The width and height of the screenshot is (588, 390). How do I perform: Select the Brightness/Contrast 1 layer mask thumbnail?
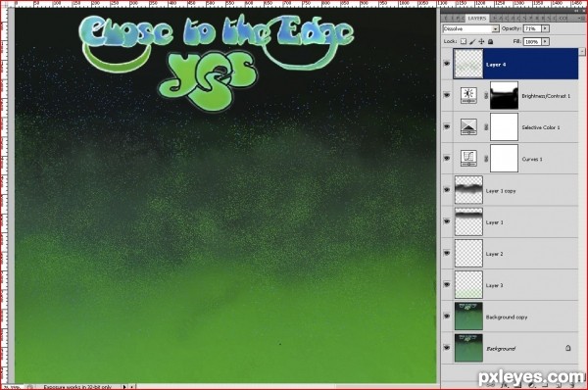point(504,95)
